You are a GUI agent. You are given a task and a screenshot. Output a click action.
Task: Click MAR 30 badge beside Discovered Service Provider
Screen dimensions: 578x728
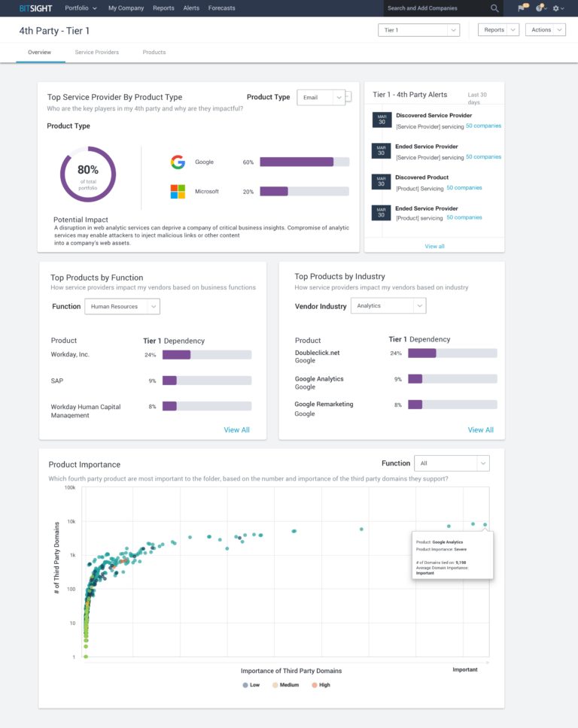382,120
